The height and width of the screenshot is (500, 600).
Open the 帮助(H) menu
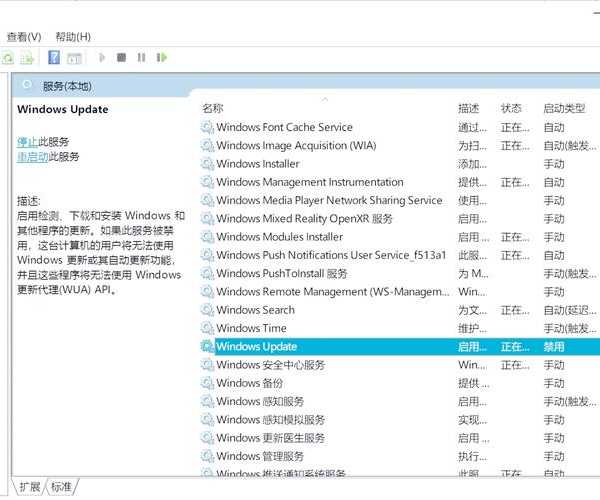point(73,36)
